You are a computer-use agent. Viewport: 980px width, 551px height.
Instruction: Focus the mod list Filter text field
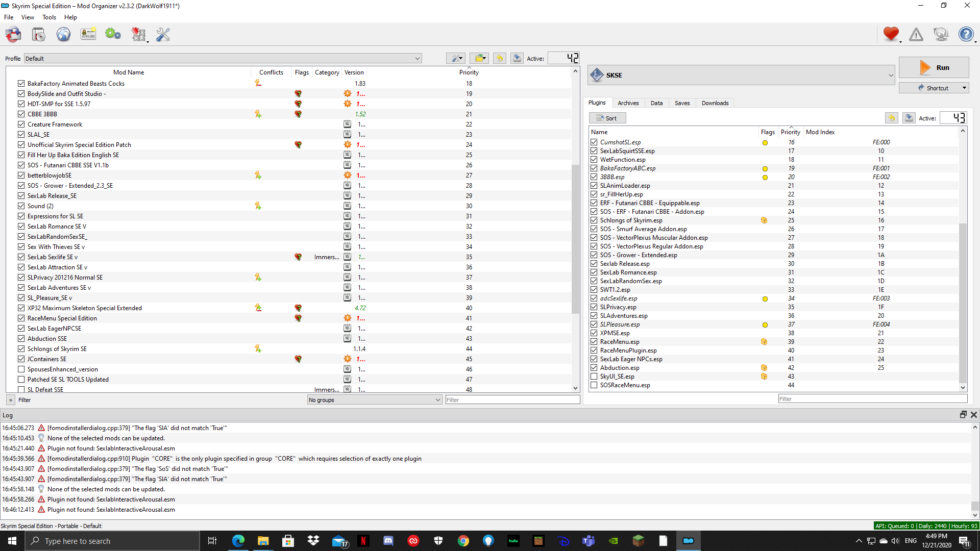(512, 400)
